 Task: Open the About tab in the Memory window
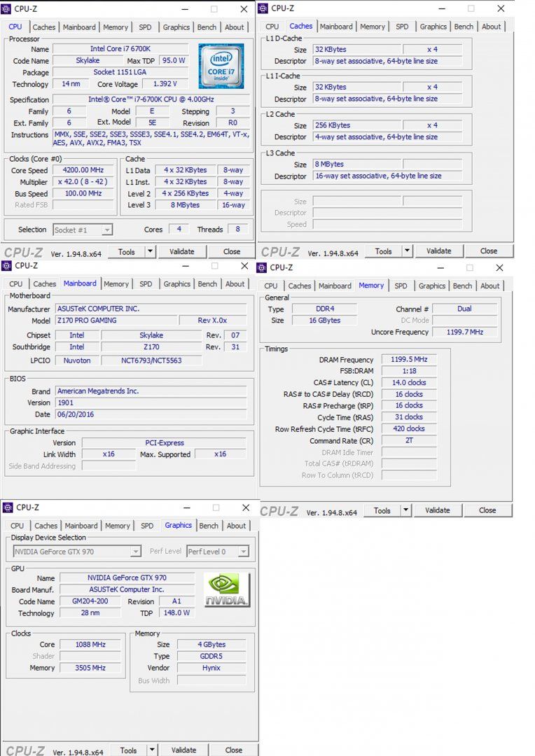(490, 286)
